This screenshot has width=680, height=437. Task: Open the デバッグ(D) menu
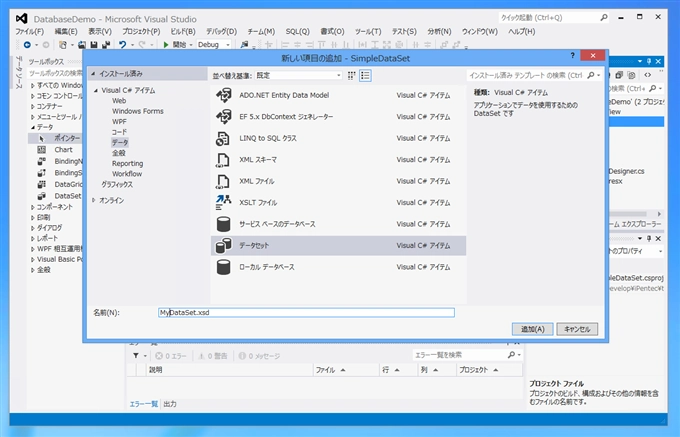coord(221,32)
